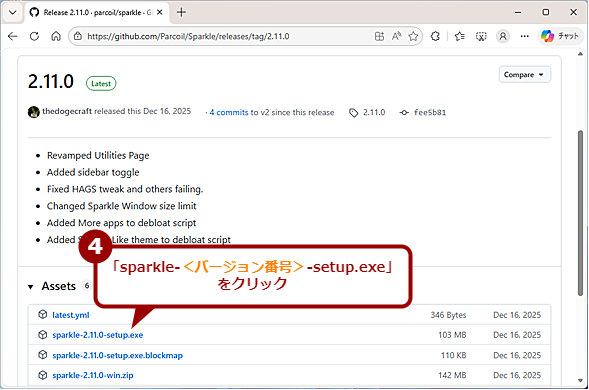Close the Release 2.11.0 browser tab
The height and width of the screenshot is (390, 589).
(x=160, y=12)
